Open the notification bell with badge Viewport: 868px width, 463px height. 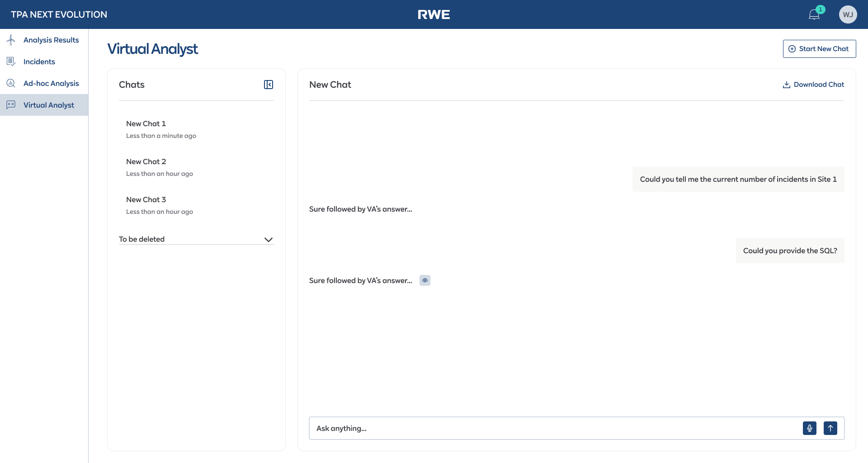click(814, 14)
